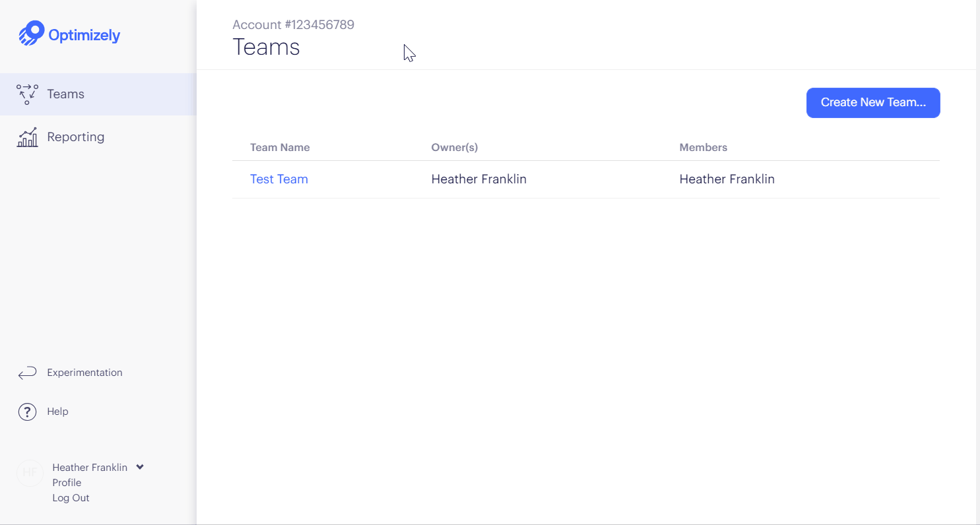Image resolution: width=980 pixels, height=525 pixels.
Task: Click the Team Name column header
Action: (280, 148)
